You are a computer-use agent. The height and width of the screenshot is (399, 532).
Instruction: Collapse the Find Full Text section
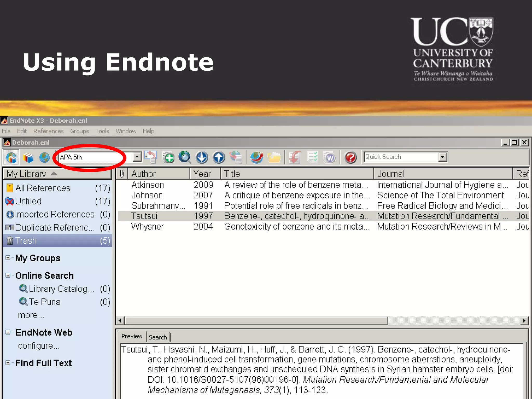8,363
